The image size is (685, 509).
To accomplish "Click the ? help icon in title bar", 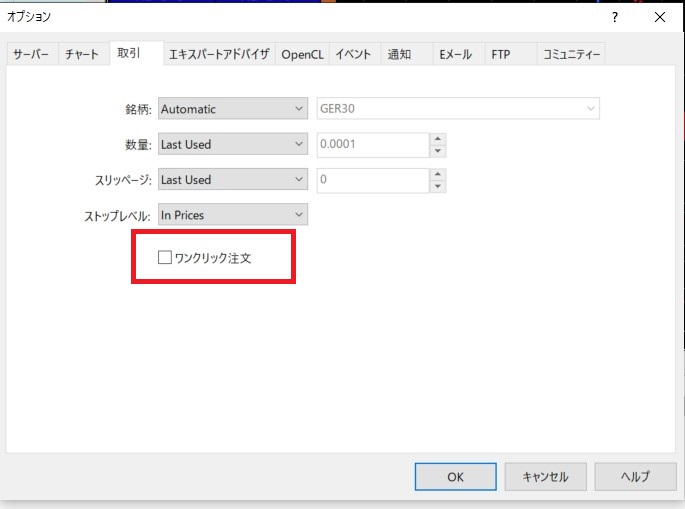I will [x=614, y=17].
